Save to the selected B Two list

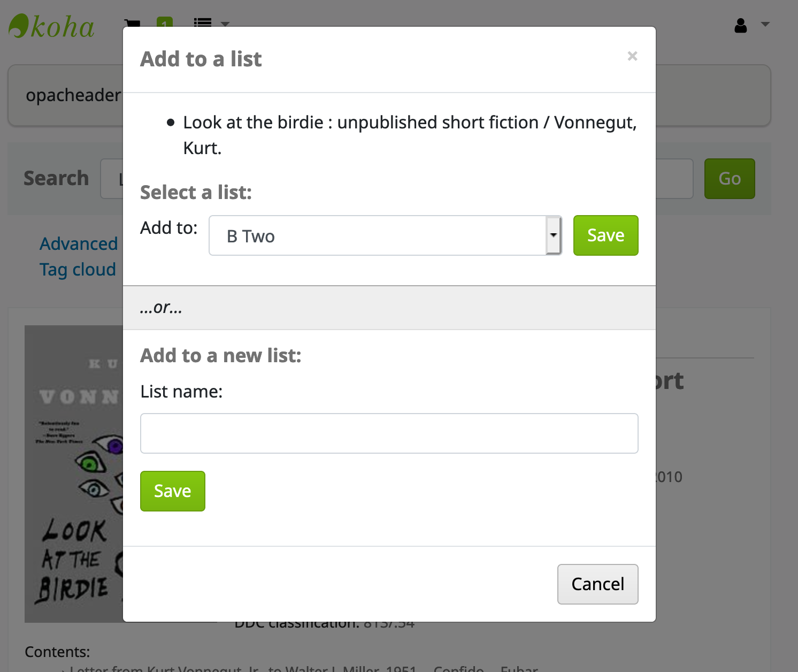(x=605, y=235)
